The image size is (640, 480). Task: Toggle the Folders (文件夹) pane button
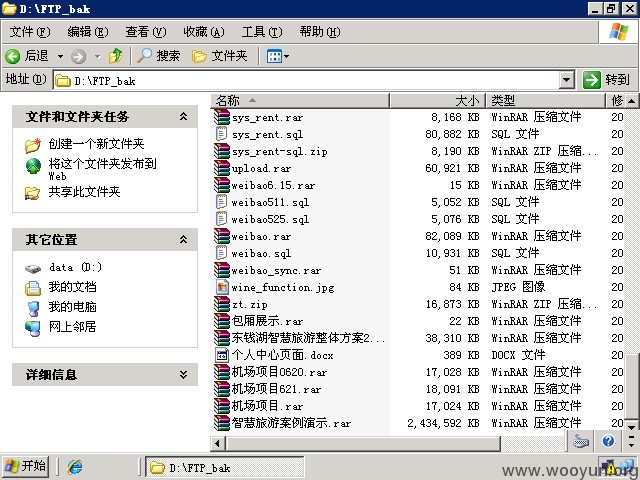click(x=220, y=56)
